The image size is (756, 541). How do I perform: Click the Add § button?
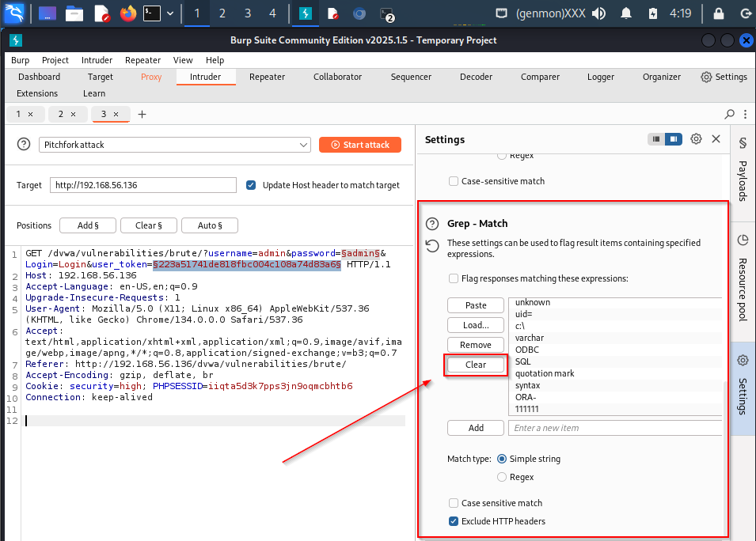[88, 225]
